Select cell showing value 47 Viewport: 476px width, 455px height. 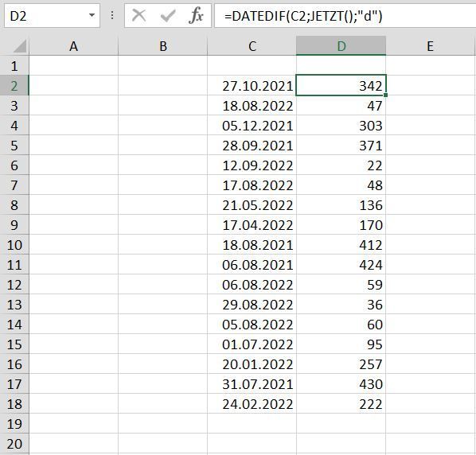(341, 106)
